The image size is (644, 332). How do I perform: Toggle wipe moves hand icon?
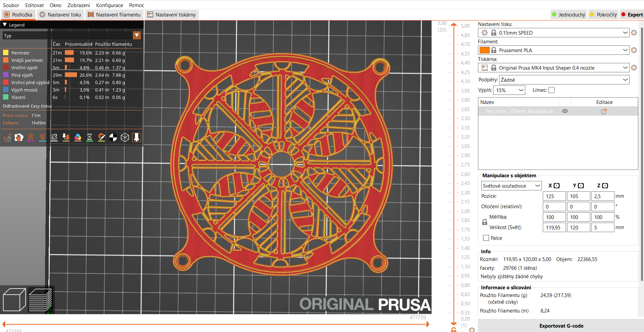[19, 137]
